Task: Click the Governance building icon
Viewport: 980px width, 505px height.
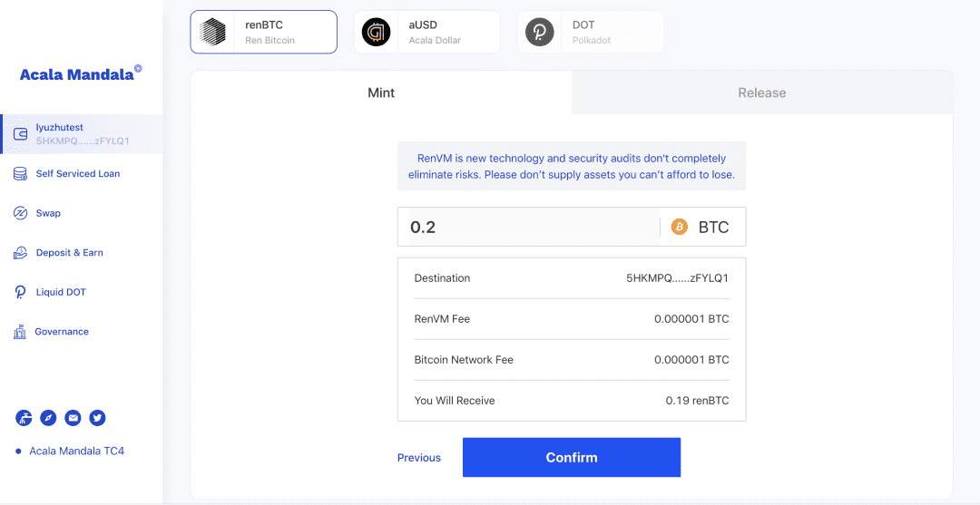Action: 20,332
